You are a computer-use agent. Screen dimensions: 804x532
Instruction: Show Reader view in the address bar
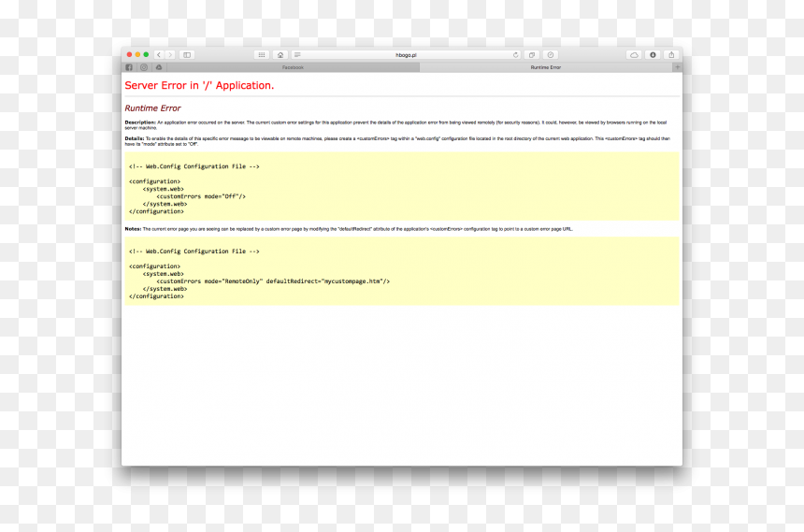pos(297,55)
